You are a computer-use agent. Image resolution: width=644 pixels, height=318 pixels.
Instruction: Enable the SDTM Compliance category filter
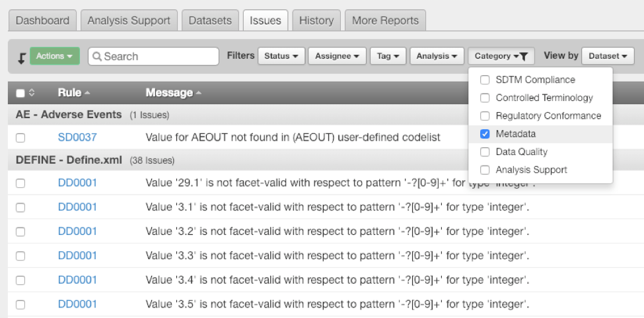485,80
